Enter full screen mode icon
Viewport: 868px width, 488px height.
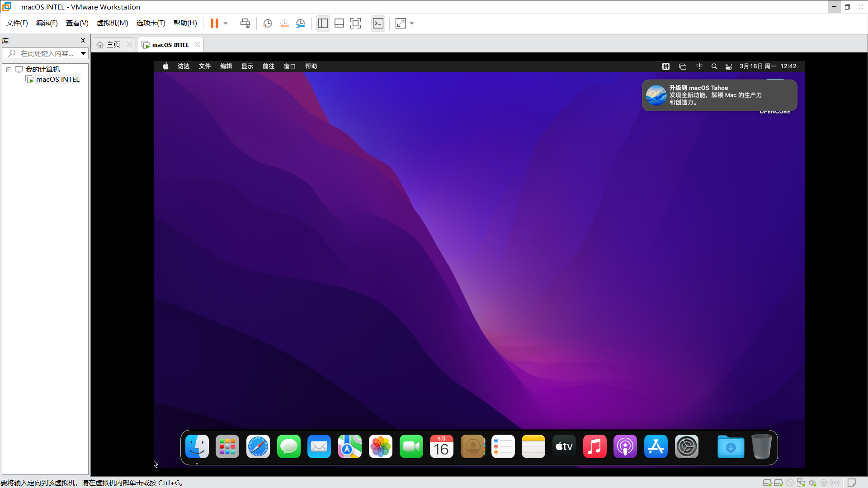point(356,23)
